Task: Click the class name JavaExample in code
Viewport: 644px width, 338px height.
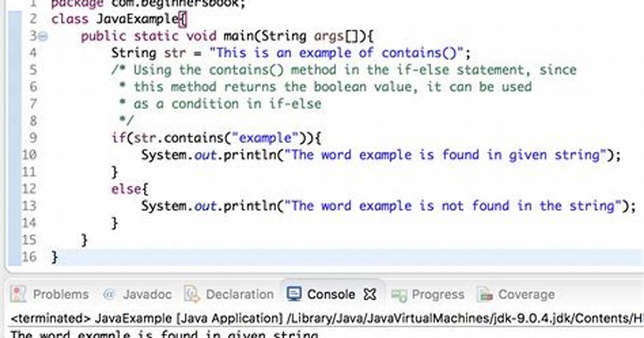Action: [137, 19]
